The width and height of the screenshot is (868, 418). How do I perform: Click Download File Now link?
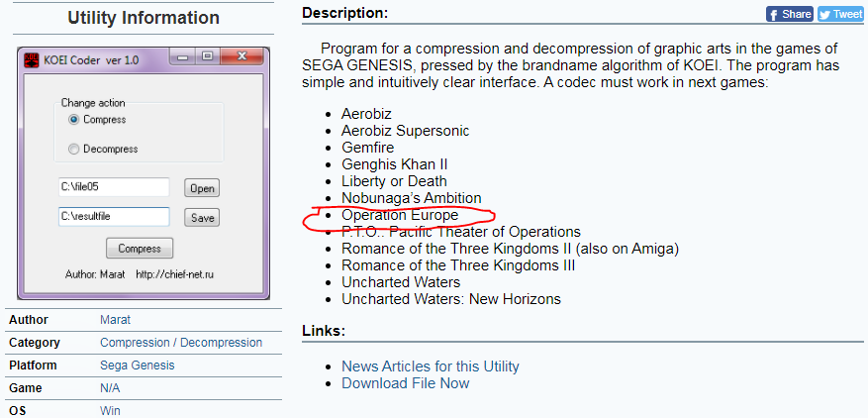405,383
